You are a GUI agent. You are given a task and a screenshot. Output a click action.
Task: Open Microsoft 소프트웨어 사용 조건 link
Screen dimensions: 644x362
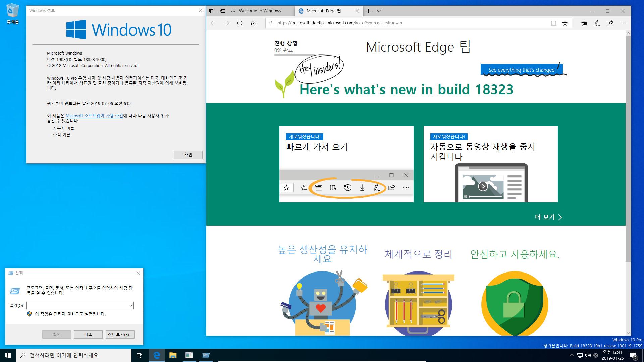point(94,116)
